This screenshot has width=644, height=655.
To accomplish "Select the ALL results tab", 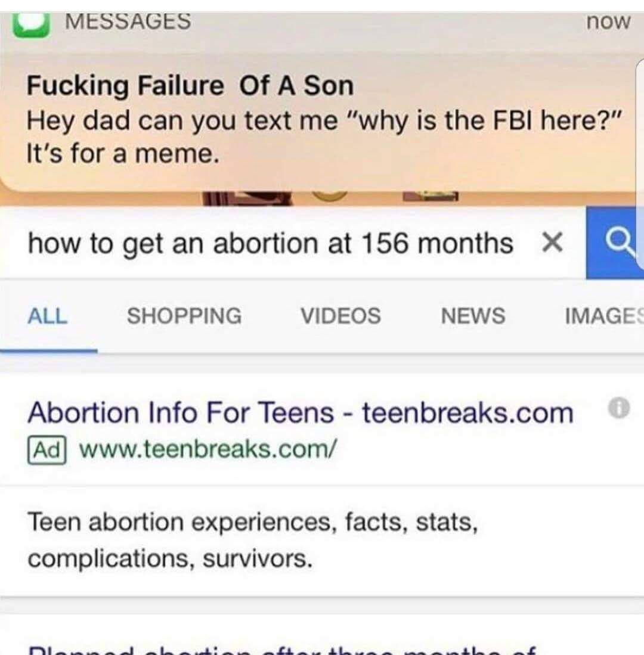I will [x=48, y=316].
